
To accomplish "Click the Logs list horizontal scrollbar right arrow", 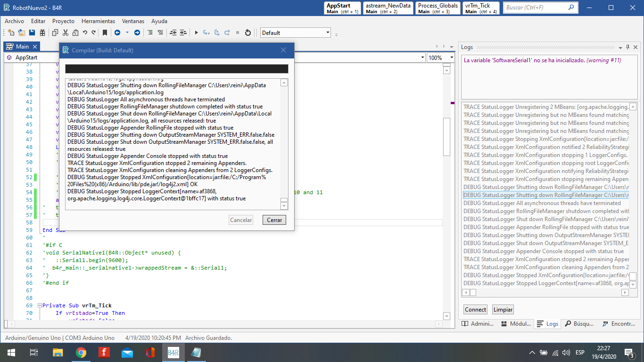I will (x=626, y=292).
